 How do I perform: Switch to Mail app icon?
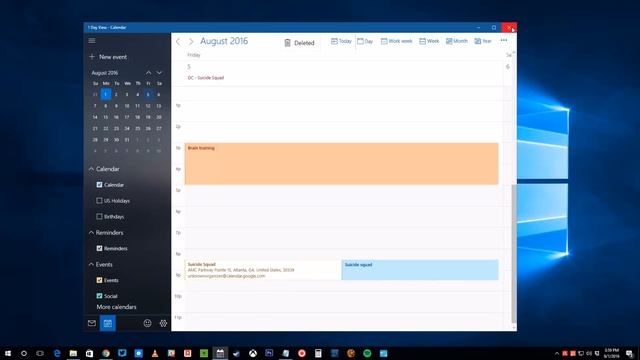(x=92, y=323)
